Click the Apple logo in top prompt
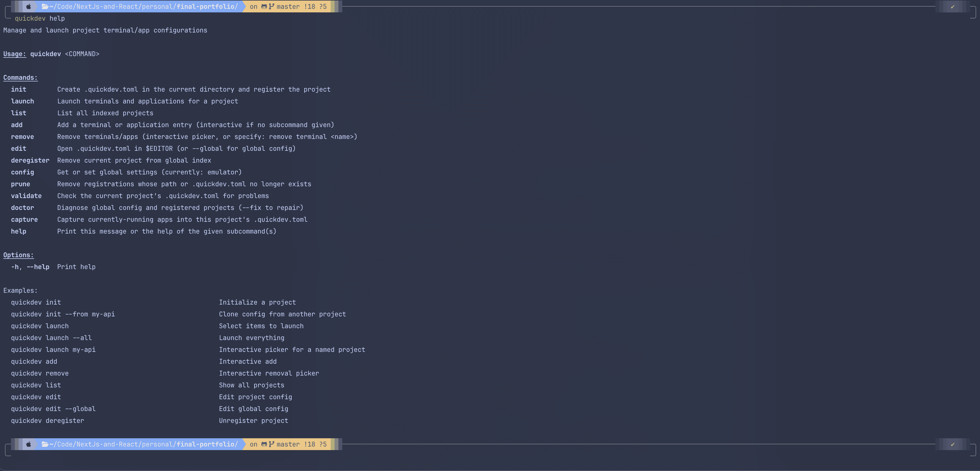 point(29,7)
